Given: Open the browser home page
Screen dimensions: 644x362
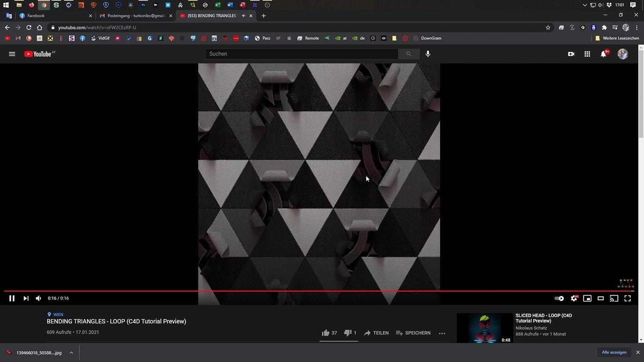Looking at the screenshot, I should 39,27.
